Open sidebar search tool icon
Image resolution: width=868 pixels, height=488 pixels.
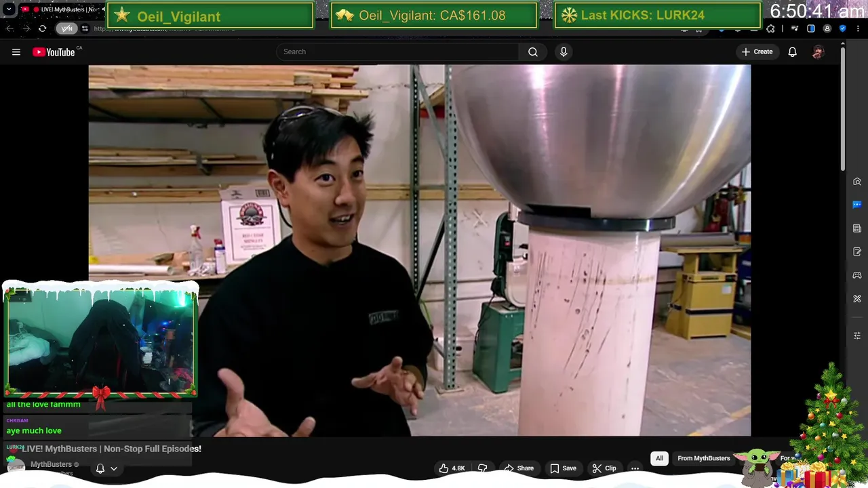point(857,182)
